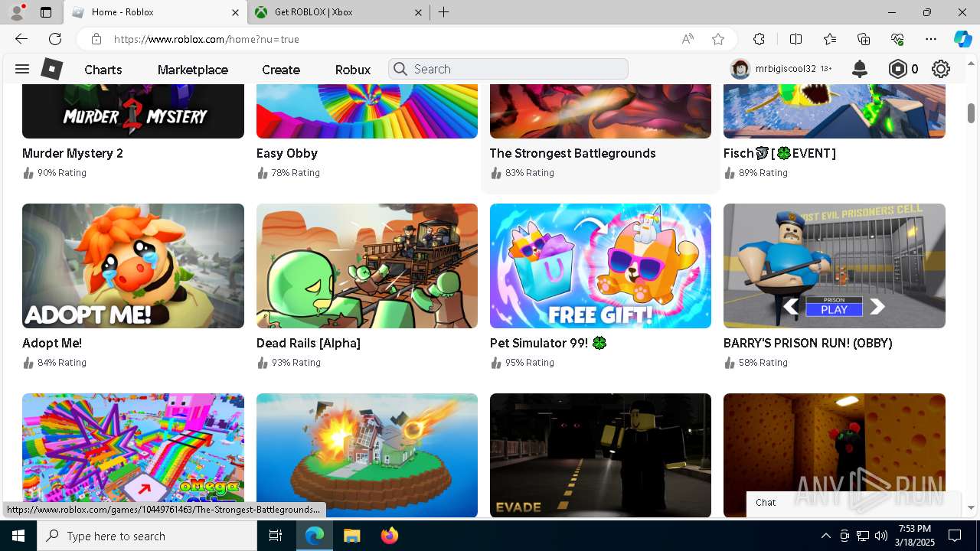Screen dimensions: 980x551
Task: Open browser essentials heart icon
Action: tap(897, 39)
